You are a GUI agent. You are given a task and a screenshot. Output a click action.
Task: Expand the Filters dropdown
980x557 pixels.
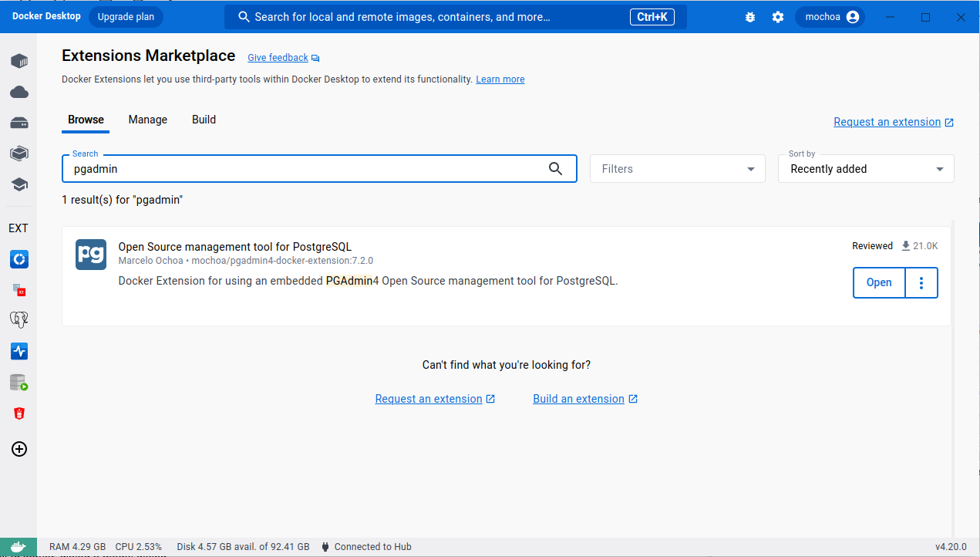pyautogui.click(x=677, y=169)
